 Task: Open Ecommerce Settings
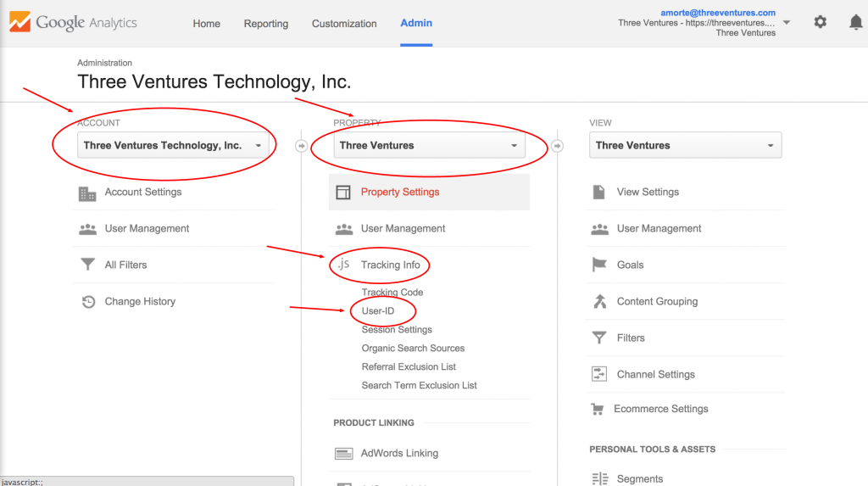(x=661, y=409)
